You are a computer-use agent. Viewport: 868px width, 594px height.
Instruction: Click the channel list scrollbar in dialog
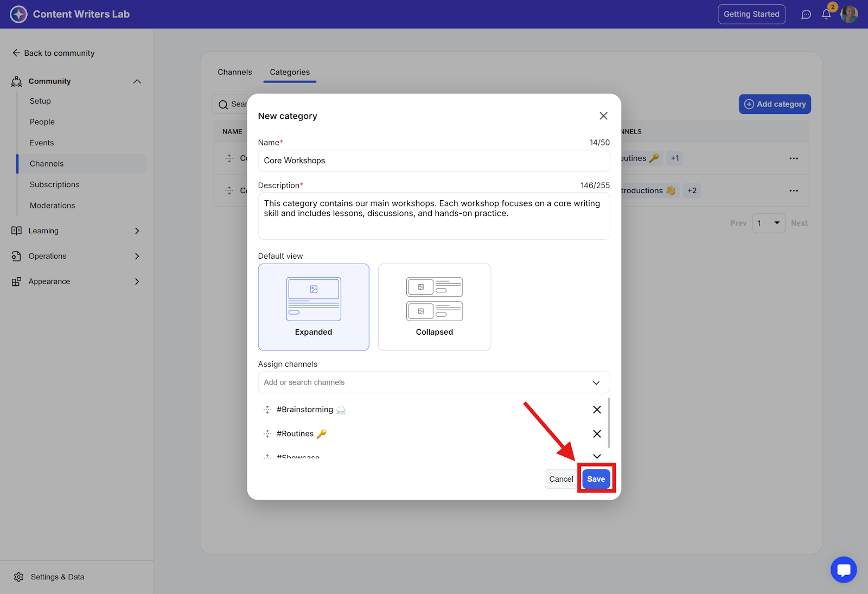pyautogui.click(x=609, y=423)
